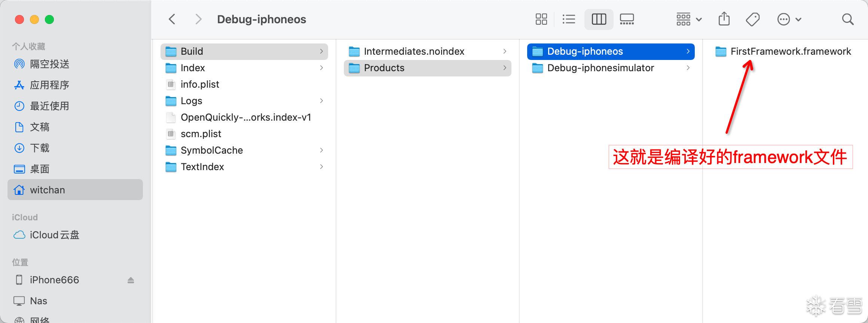Click the Search magnifier icon
Screen dimensions: 868x323
(847, 19)
